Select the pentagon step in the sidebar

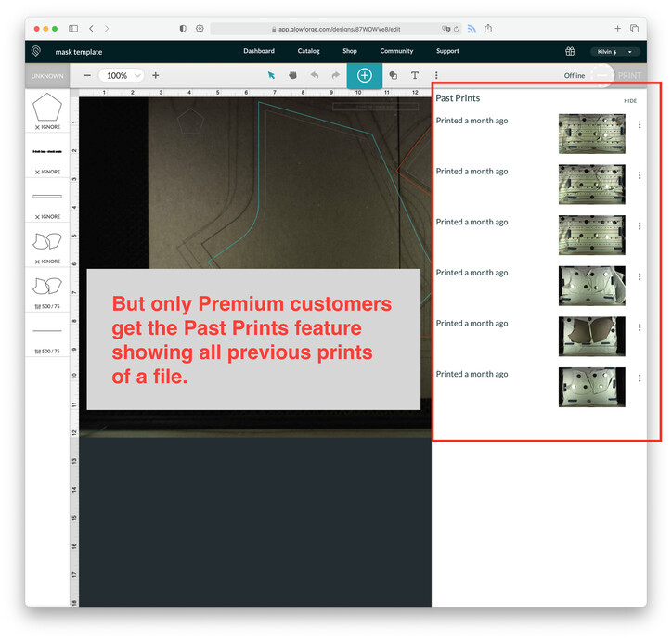point(47,110)
